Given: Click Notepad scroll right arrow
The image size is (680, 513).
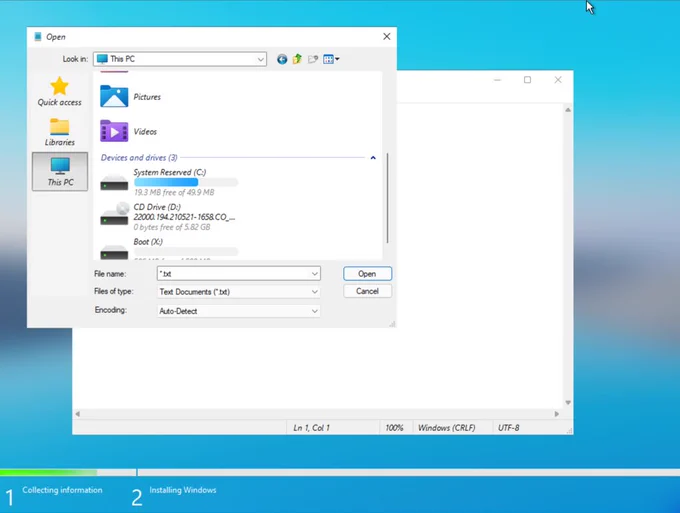Looking at the screenshot, I should [557, 414].
